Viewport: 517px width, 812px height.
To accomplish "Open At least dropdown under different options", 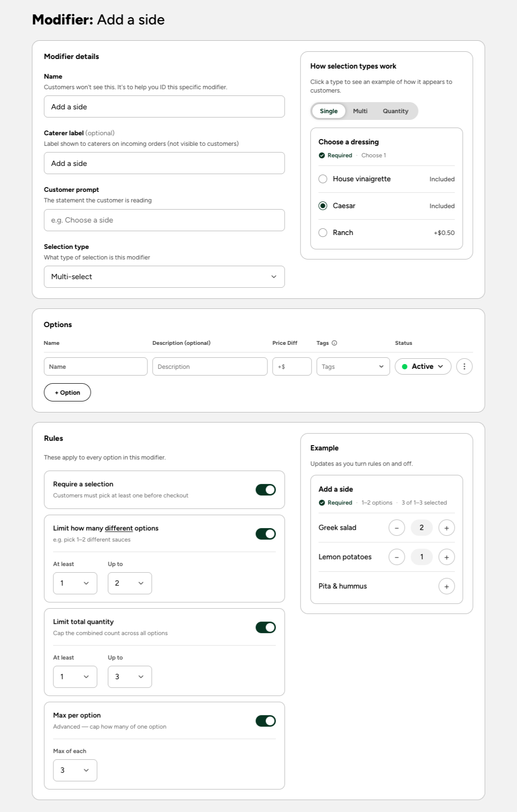I will [75, 583].
